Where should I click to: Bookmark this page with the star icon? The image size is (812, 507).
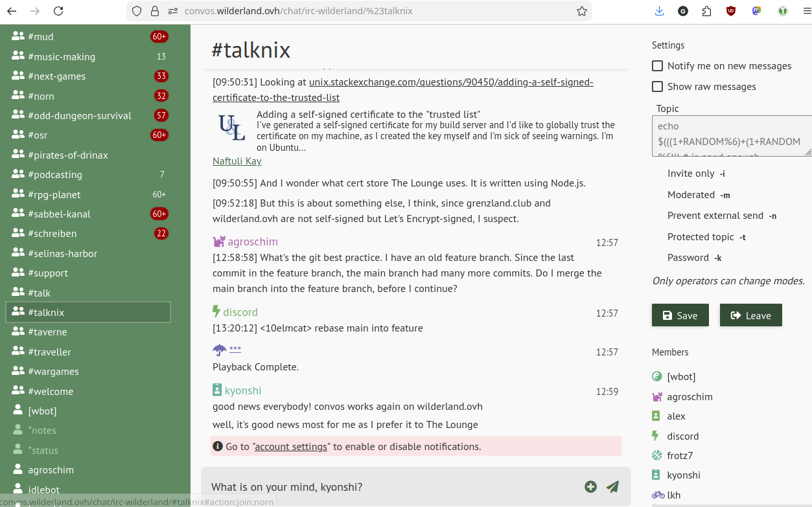point(581,11)
